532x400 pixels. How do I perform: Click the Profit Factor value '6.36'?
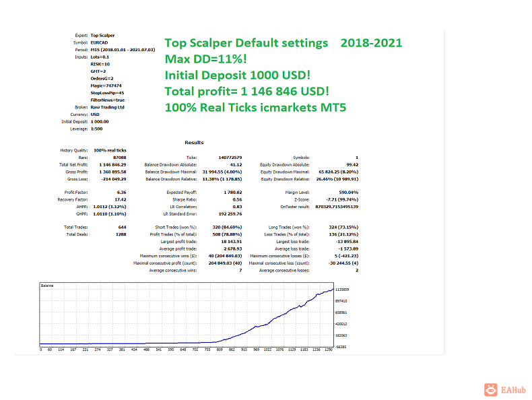[121, 193]
